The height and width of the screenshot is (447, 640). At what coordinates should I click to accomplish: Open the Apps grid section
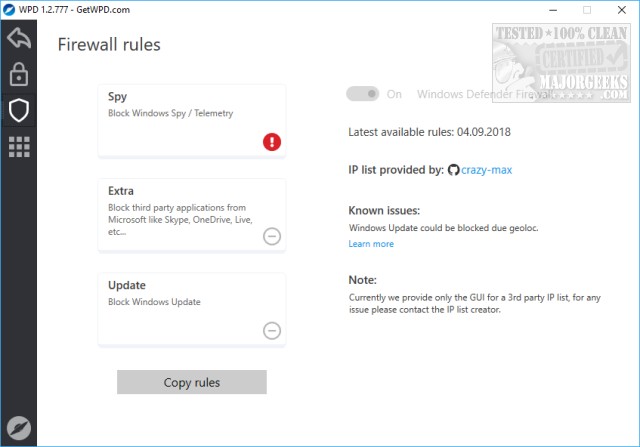coord(18,147)
